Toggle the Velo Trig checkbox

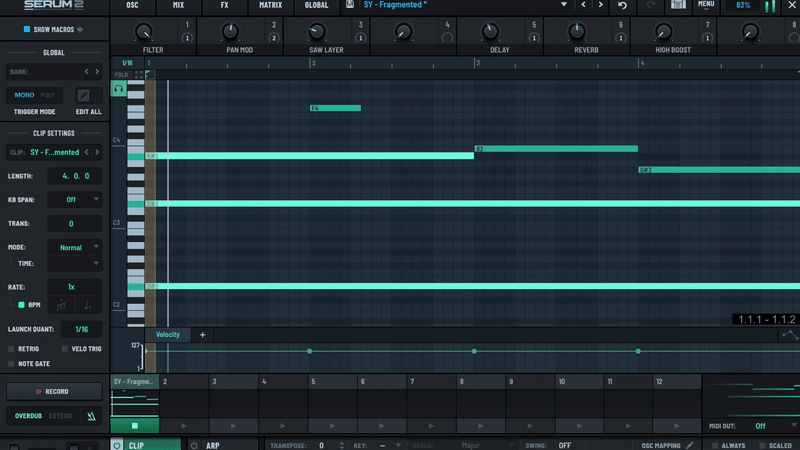(65, 349)
